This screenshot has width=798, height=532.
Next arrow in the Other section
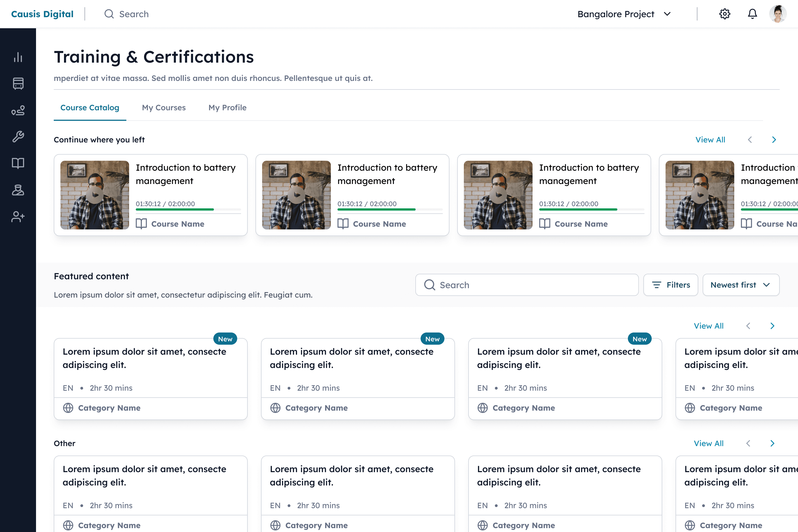point(772,443)
